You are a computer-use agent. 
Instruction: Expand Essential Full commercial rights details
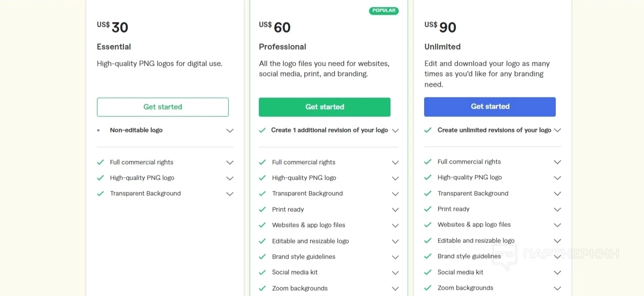tap(230, 163)
